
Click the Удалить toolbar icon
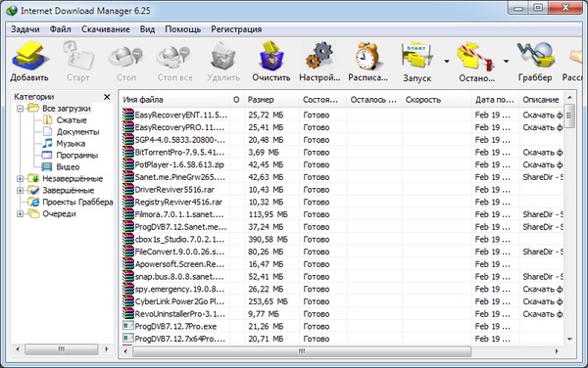pyautogui.click(x=223, y=56)
